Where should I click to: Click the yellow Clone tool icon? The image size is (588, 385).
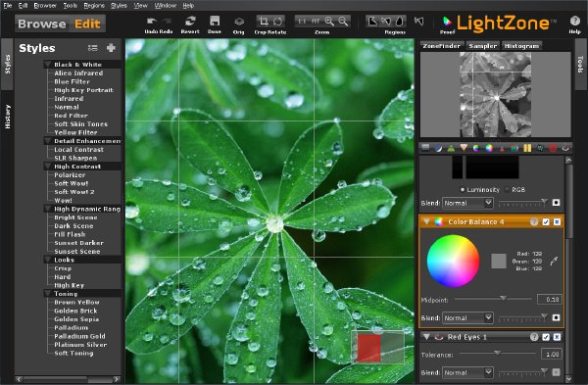pos(527,149)
